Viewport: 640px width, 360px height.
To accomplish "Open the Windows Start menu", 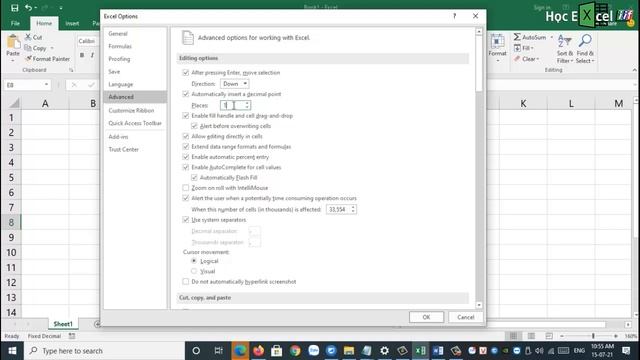I will [12, 351].
